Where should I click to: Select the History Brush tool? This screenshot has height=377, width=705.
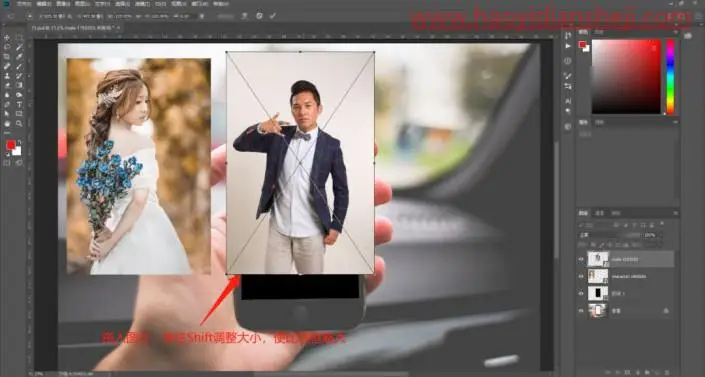[x=19, y=76]
